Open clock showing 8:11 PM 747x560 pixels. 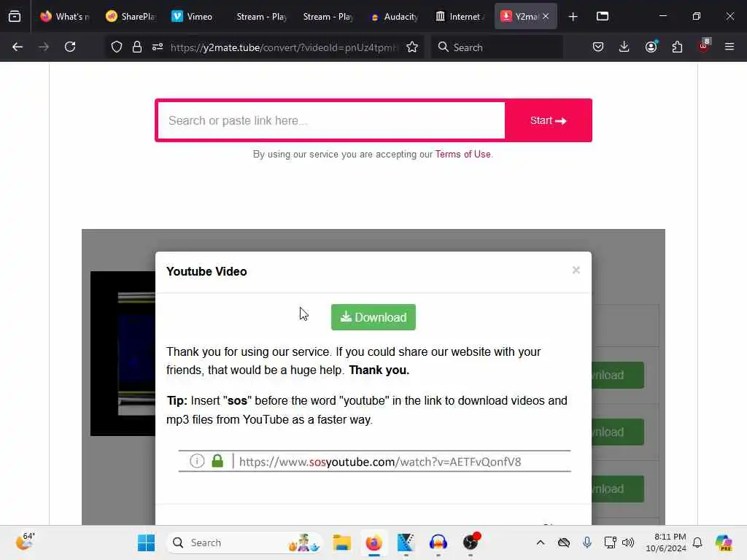665,542
